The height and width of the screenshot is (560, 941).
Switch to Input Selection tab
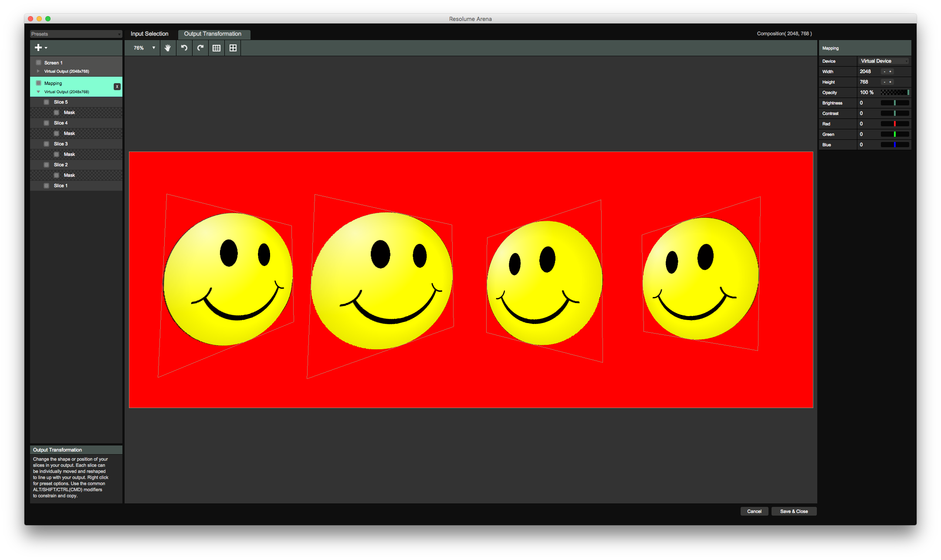point(149,34)
